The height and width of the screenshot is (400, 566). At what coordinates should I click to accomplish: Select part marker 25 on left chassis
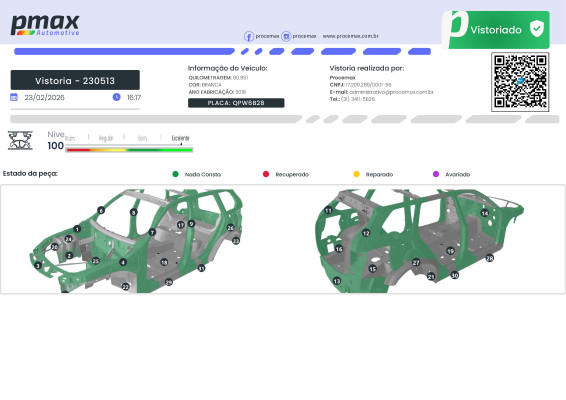[x=96, y=261]
